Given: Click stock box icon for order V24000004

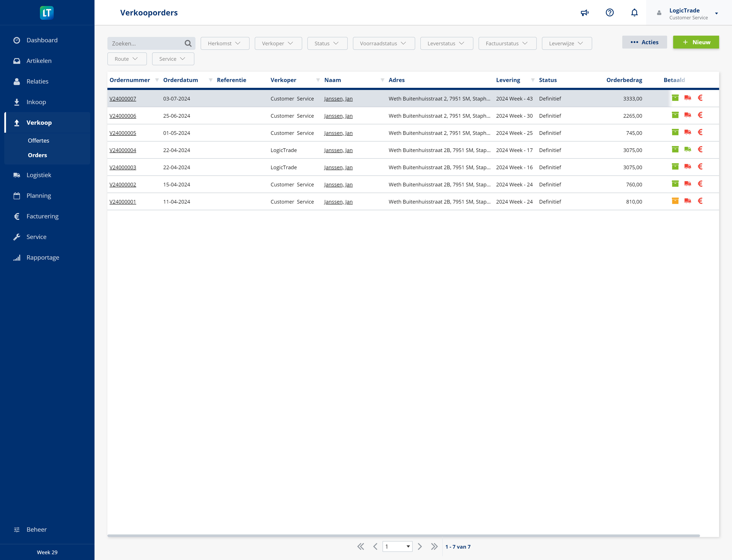Looking at the screenshot, I should (x=675, y=149).
